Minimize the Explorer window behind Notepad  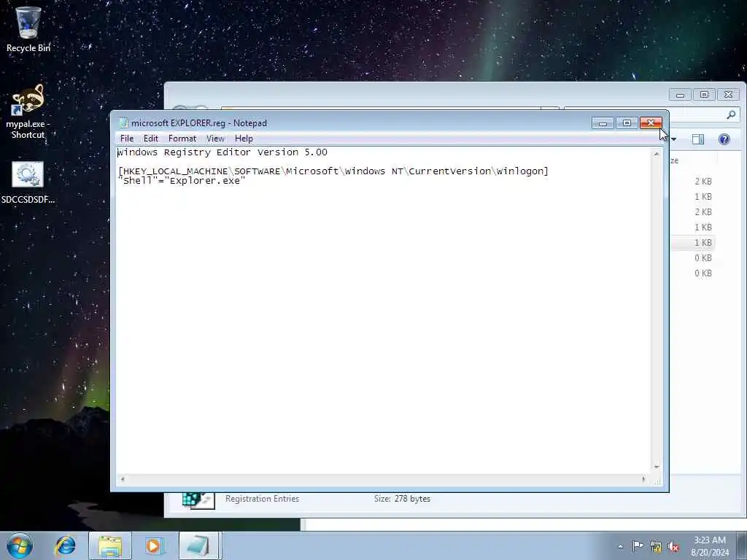(x=681, y=94)
